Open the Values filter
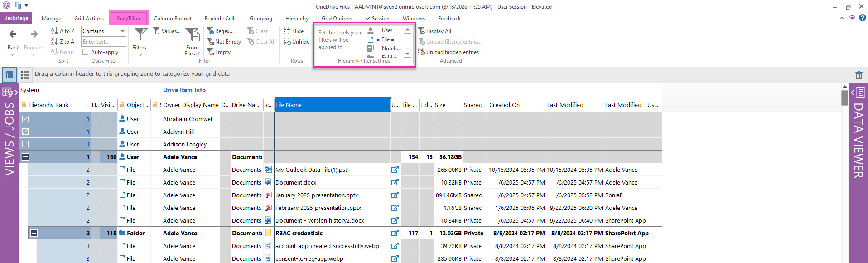This screenshot has width=868, height=263. [167, 31]
